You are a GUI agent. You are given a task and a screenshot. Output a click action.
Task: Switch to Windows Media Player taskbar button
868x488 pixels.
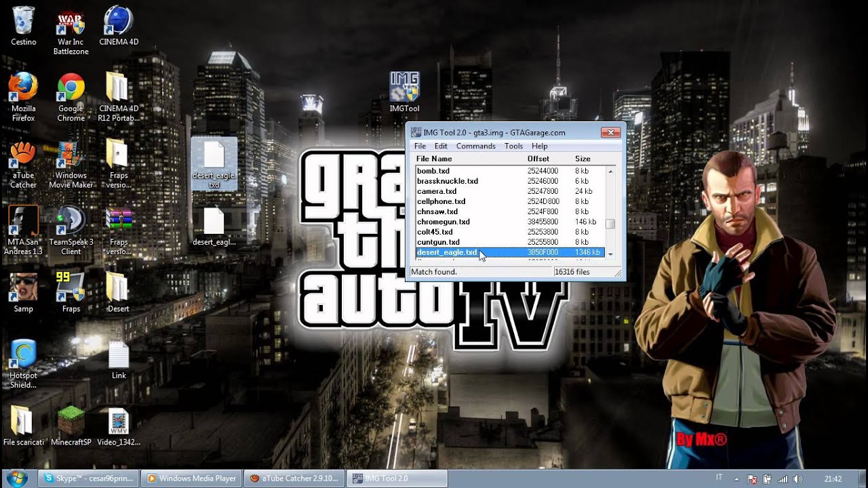[192, 479]
